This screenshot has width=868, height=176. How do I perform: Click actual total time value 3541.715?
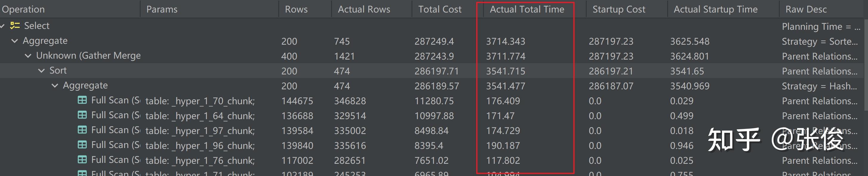click(505, 71)
